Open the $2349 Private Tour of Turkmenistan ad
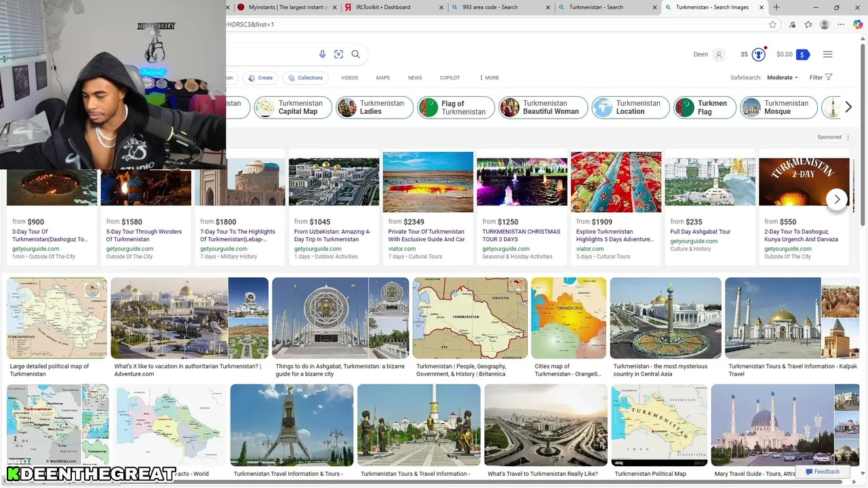868x488 pixels. click(428, 206)
